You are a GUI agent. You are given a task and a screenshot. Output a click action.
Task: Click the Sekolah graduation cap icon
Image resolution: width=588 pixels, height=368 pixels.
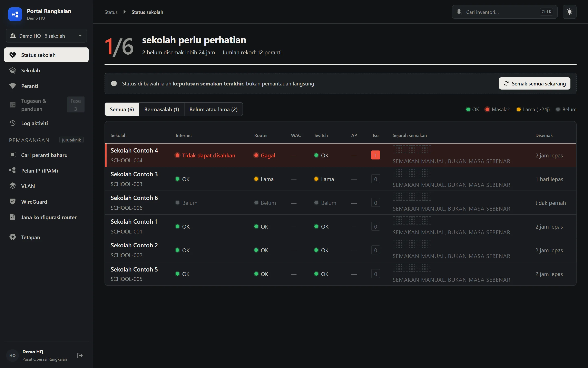[13, 71]
